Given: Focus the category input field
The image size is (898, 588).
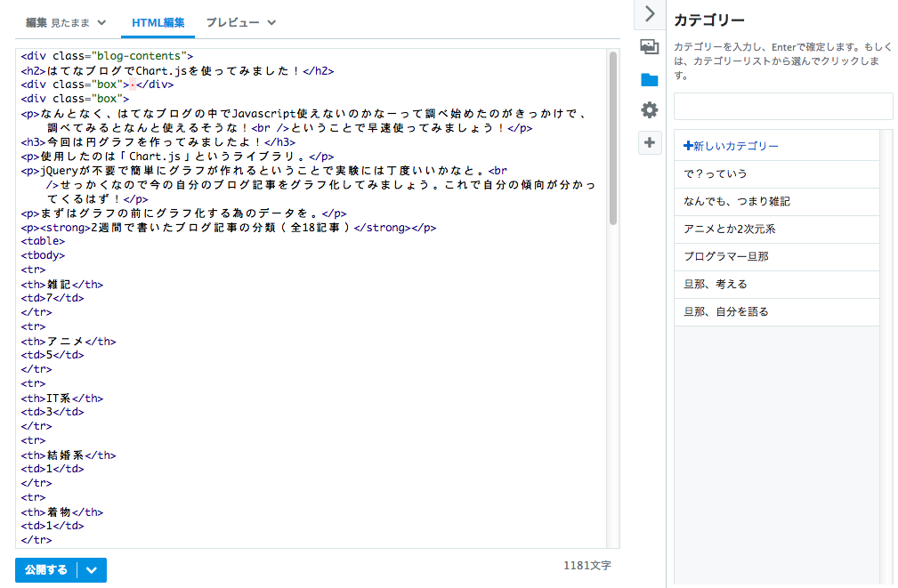Looking at the screenshot, I should [x=783, y=107].
